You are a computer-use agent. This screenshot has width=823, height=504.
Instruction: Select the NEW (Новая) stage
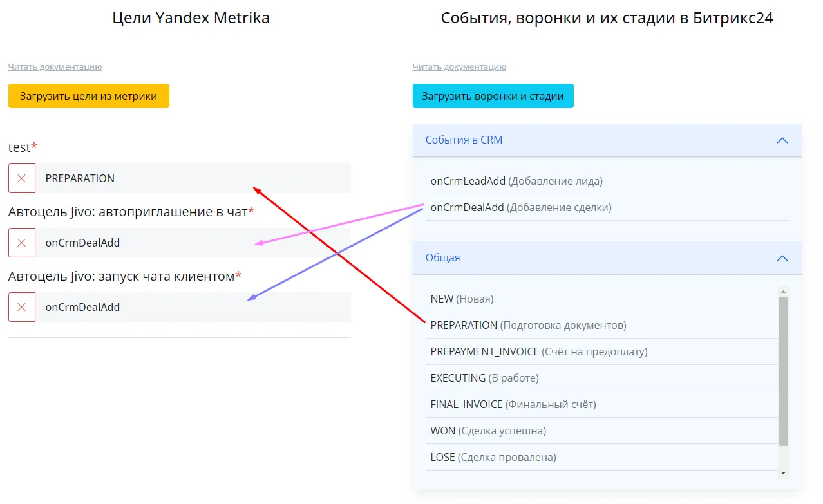[601, 299]
